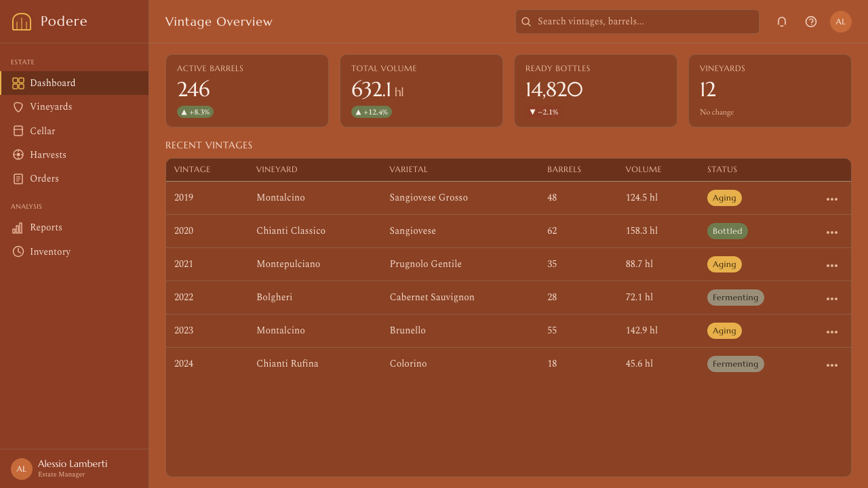
Task: Click the Vintage Overview page title
Action: pos(219,22)
